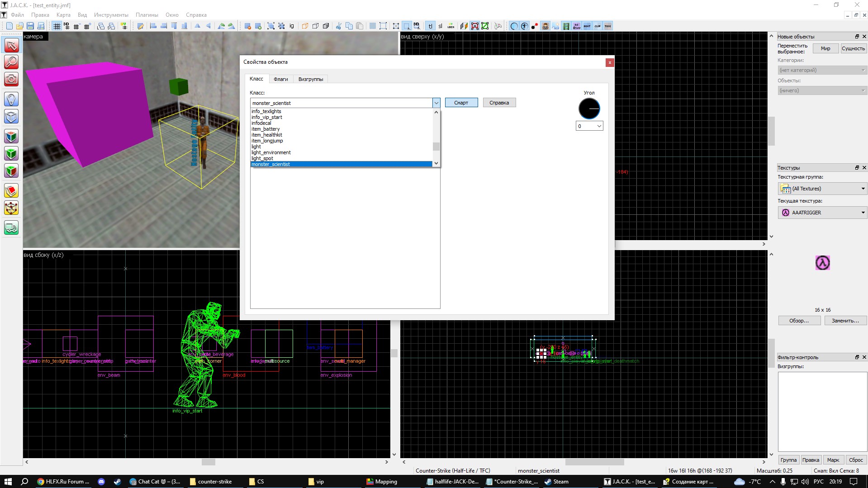Open the angle value dropdown
868x488 pixels.
pos(599,126)
